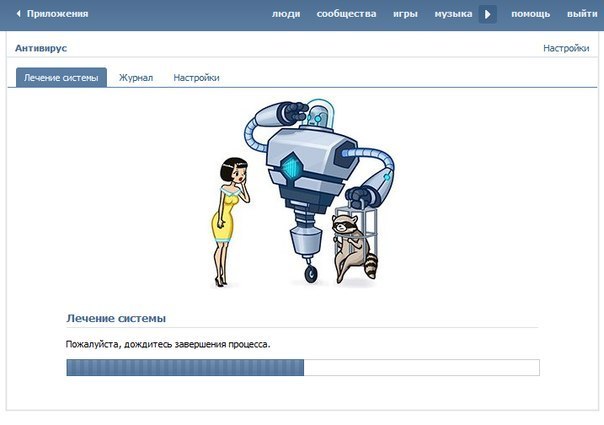
Task: Open the сообщества menu item
Action: click(x=346, y=14)
